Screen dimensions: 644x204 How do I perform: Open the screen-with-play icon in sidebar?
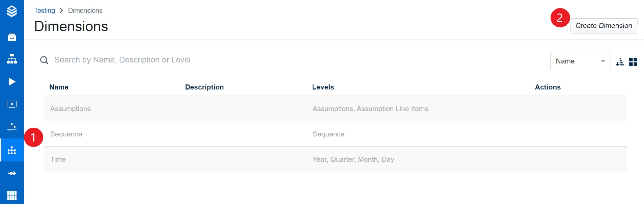point(12,104)
